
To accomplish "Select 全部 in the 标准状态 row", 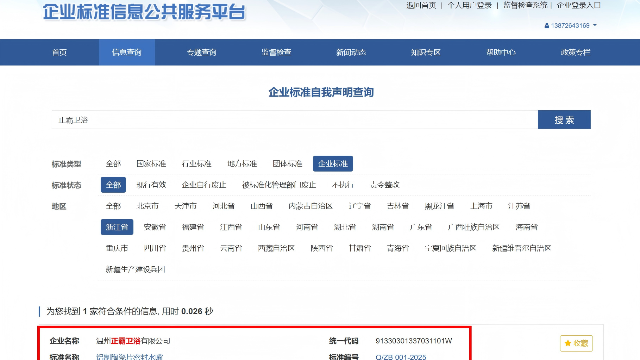I will pyautogui.click(x=113, y=185).
